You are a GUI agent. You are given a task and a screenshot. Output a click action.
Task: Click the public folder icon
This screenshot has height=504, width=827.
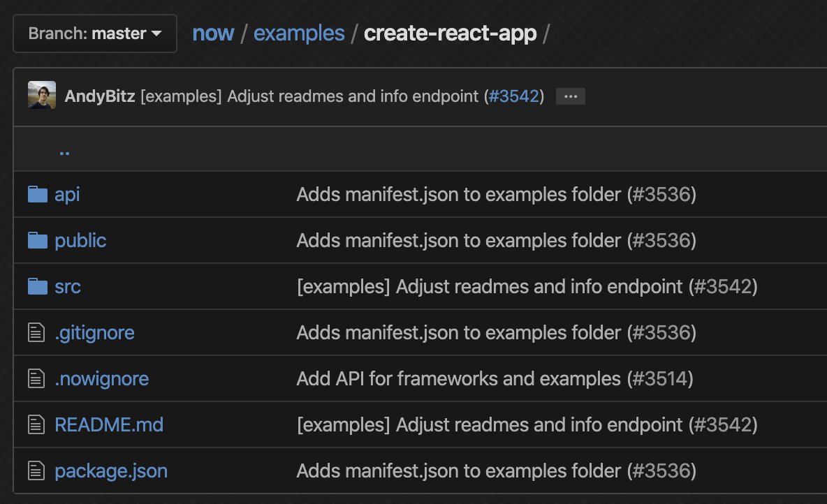38,240
